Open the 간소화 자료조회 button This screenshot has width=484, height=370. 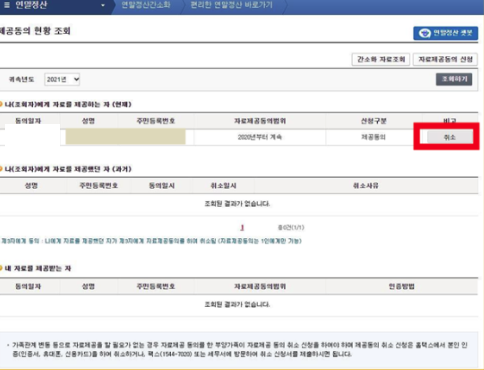pos(381,59)
